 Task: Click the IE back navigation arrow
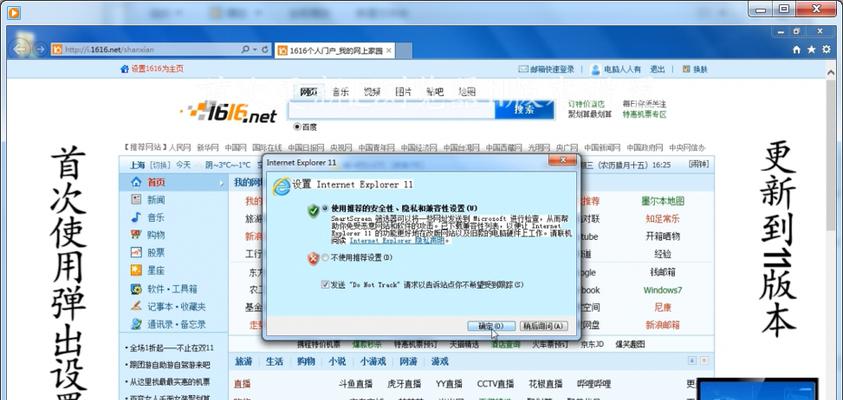click(22, 49)
